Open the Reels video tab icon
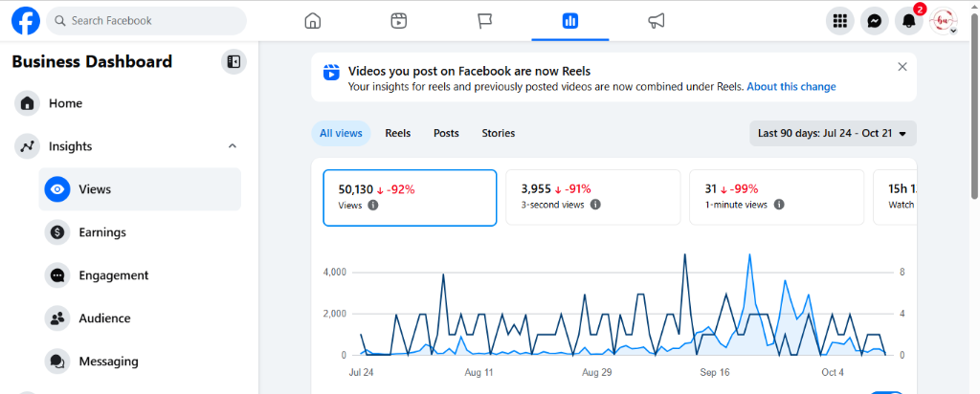 pyautogui.click(x=399, y=21)
